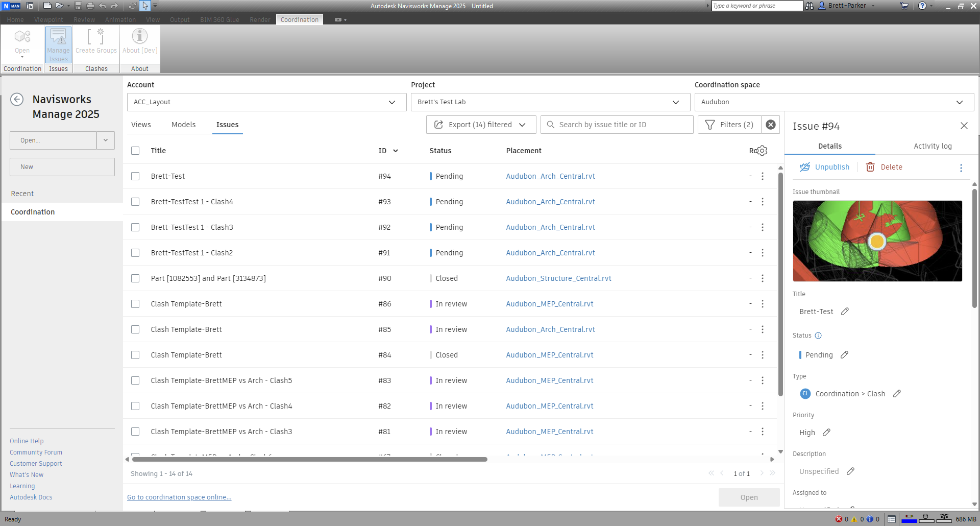
Task: Select the Manage Issues tool
Action: click(x=58, y=44)
